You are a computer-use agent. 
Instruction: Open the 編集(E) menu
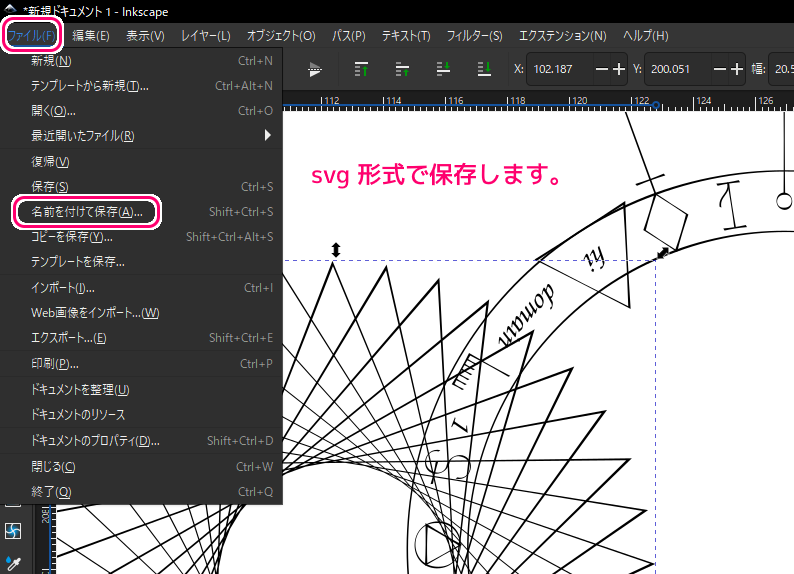(x=90, y=36)
